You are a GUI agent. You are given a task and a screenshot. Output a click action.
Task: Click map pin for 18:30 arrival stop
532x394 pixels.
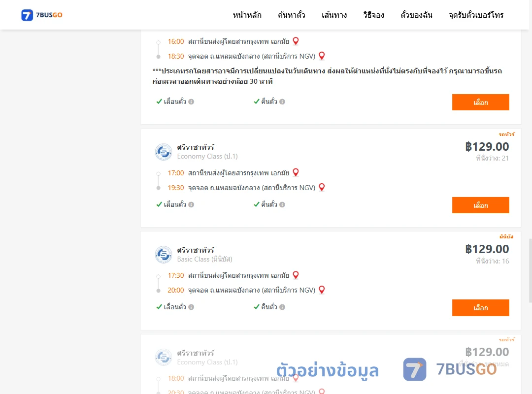tap(322, 56)
